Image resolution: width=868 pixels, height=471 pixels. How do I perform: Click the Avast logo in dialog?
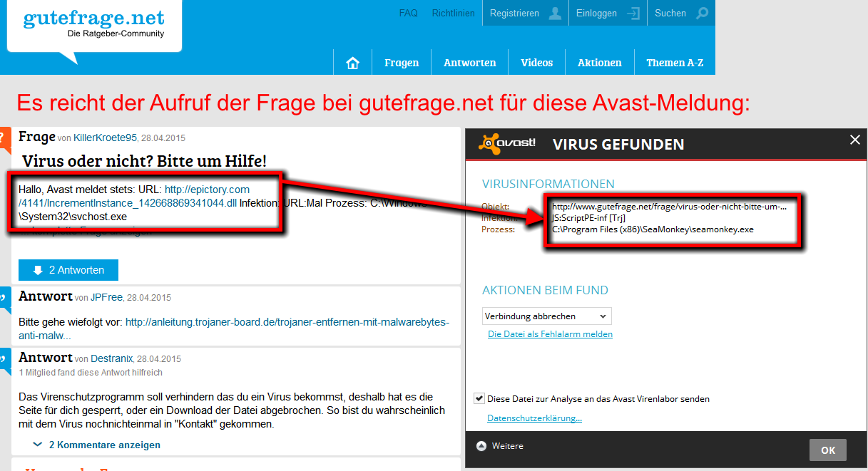coord(507,143)
